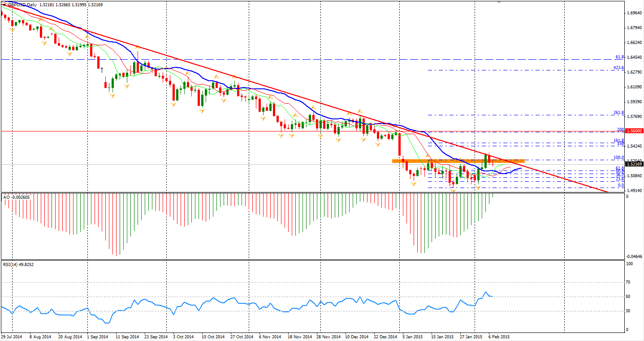Click the RSI scale value 100
Viewport: 644px width, 341px height.
coord(631,264)
